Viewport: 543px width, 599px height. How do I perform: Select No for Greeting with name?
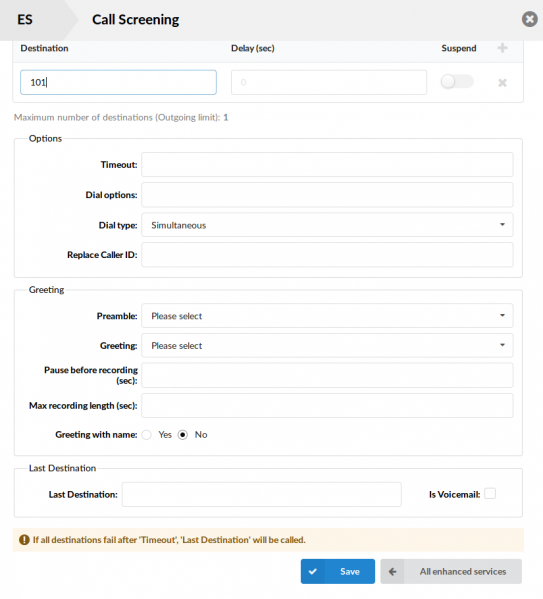(183, 435)
